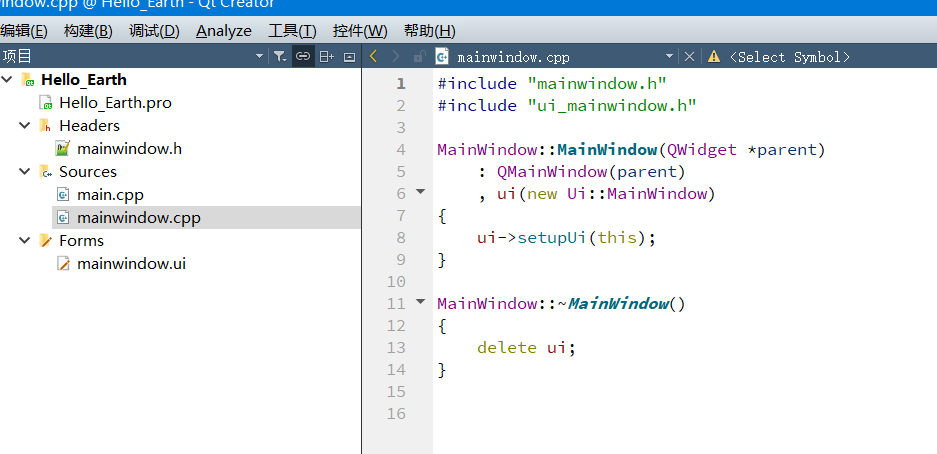This screenshot has width=937, height=454.
Task: Click line number 1 in the gutter
Action: click(400, 84)
